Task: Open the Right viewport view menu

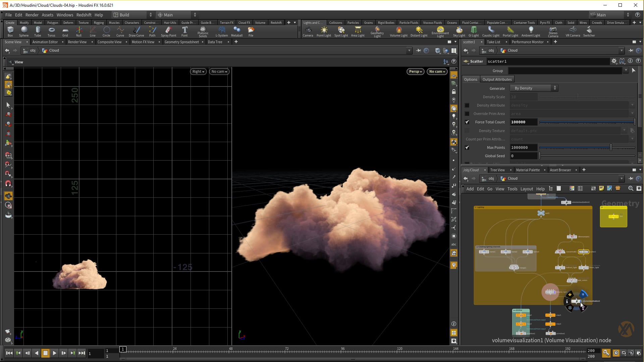Action: click(198, 71)
